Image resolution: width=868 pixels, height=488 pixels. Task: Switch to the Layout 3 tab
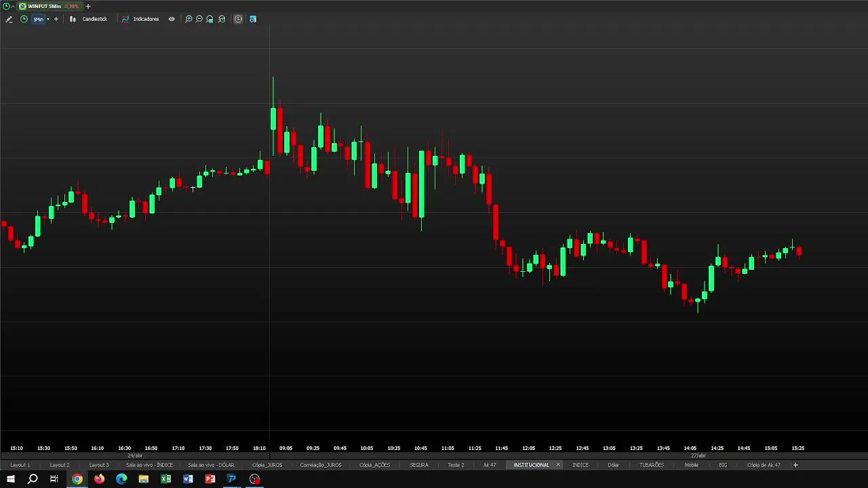99,465
